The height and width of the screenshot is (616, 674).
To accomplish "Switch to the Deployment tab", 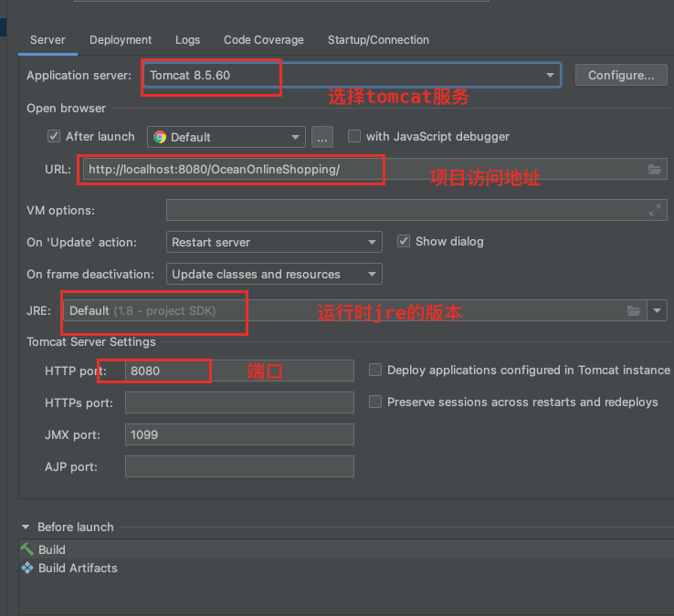I will pyautogui.click(x=121, y=40).
